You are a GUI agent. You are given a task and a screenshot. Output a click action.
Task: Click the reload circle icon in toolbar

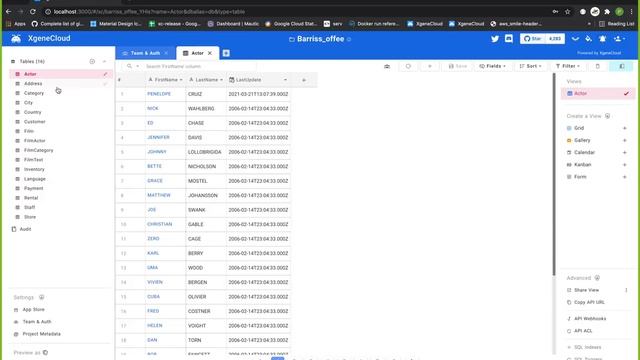408,66
